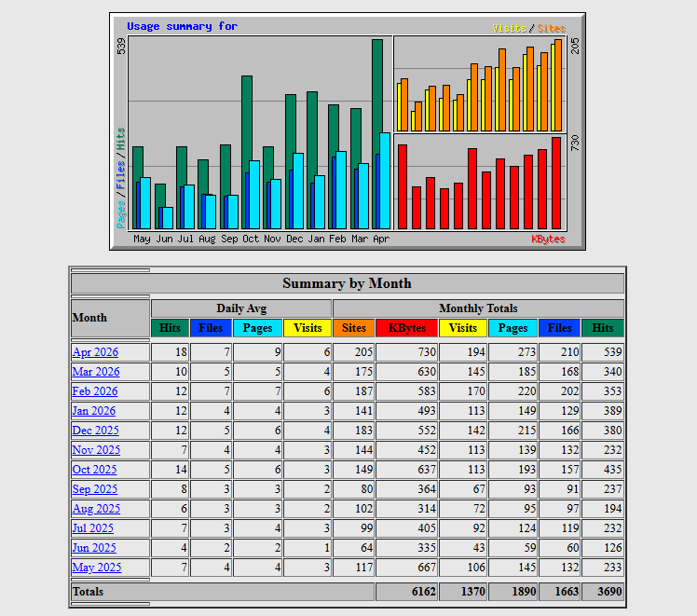Open the Apr 2026 monthly report
Viewport: 697px width, 616px height.
pyautogui.click(x=95, y=352)
